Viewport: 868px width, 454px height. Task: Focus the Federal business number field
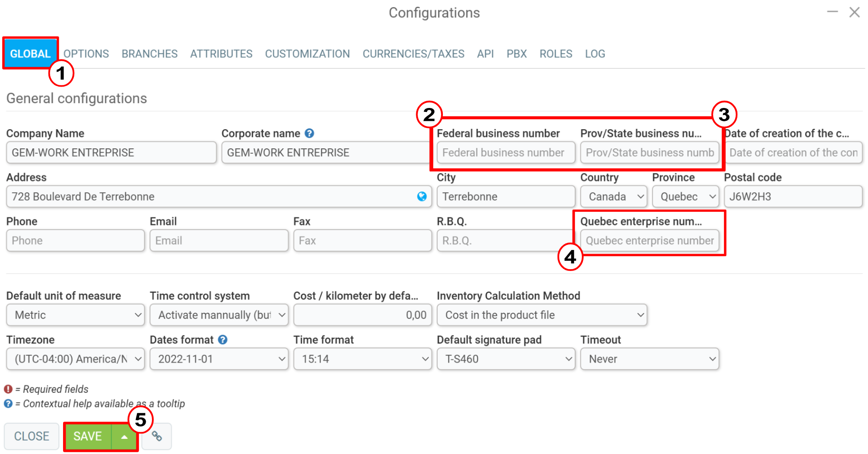point(506,152)
